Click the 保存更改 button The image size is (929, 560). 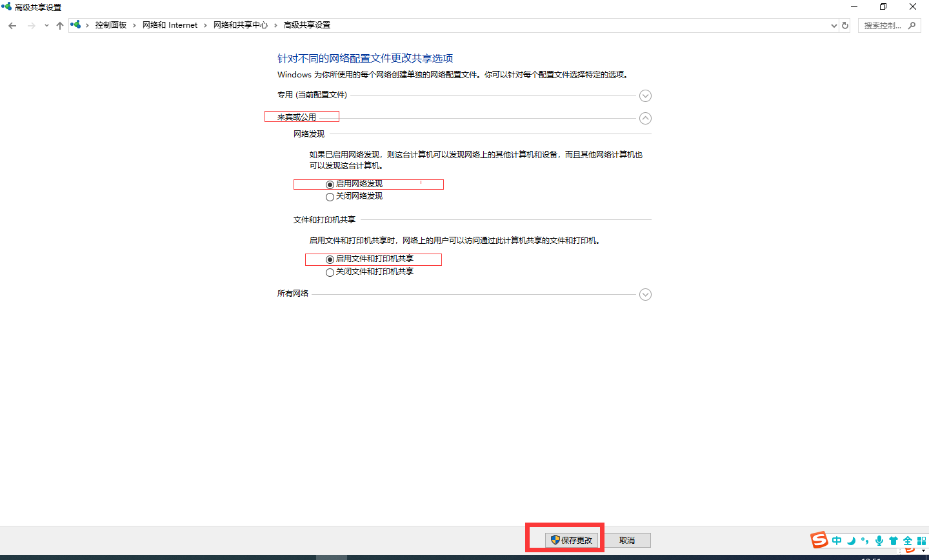(572, 540)
